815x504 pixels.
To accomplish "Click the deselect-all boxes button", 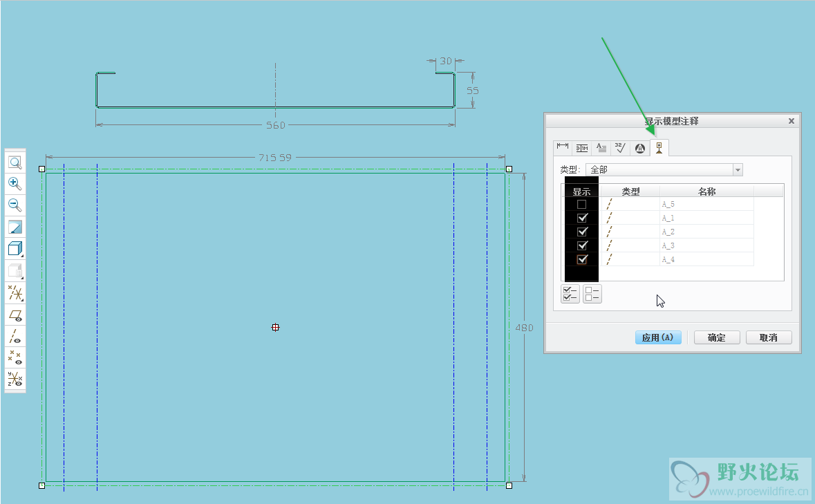I will click(592, 294).
